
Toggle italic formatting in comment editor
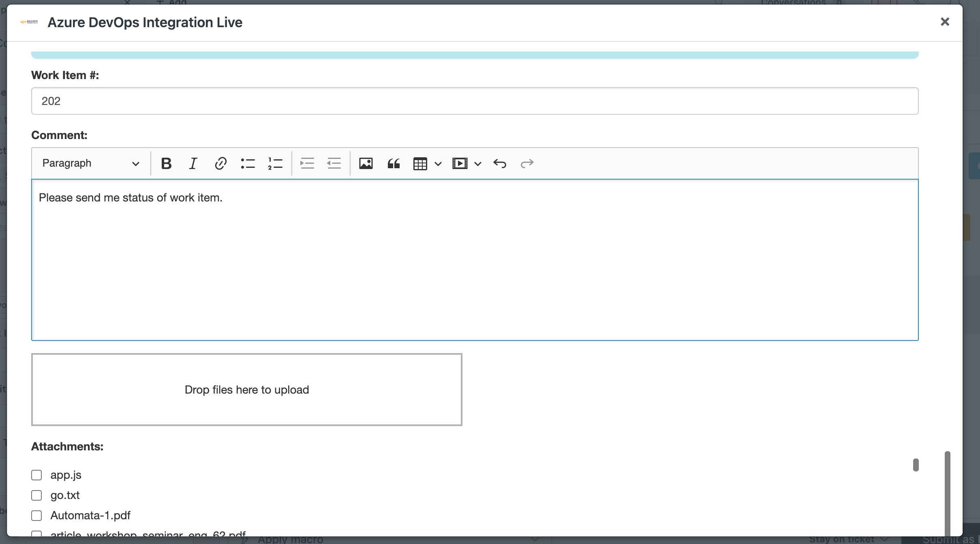pos(193,163)
